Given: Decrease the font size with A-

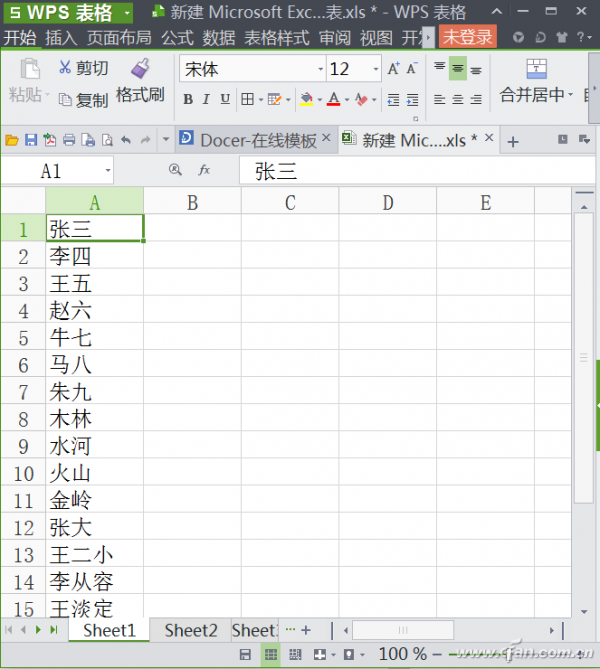Looking at the screenshot, I should (x=412, y=68).
